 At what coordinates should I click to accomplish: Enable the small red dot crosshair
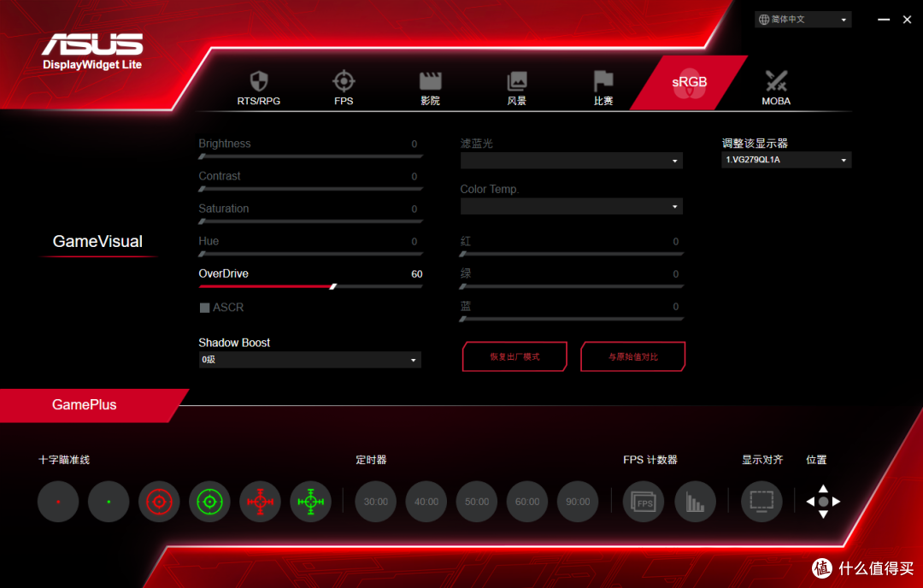(x=58, y=502)
